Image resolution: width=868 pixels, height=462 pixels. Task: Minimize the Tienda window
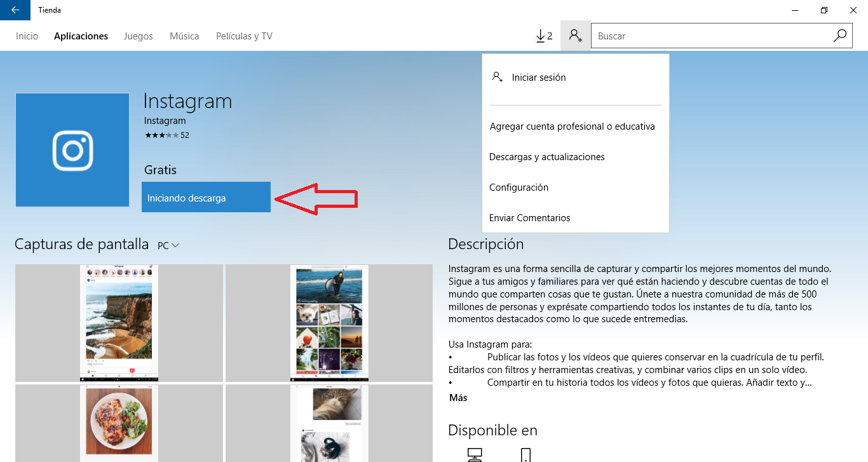tap(794, 10)
